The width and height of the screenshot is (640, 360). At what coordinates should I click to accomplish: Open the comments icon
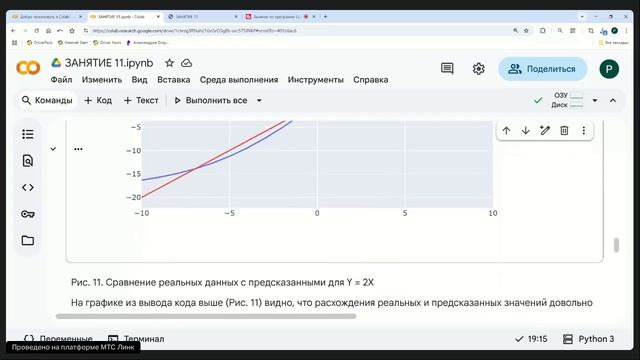pos(447,69)
